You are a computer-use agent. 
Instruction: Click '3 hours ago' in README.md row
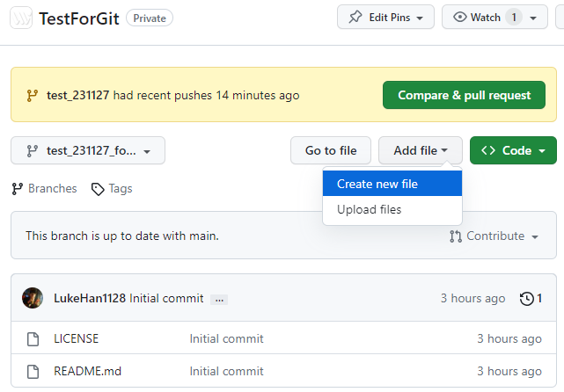click(509, 371)
